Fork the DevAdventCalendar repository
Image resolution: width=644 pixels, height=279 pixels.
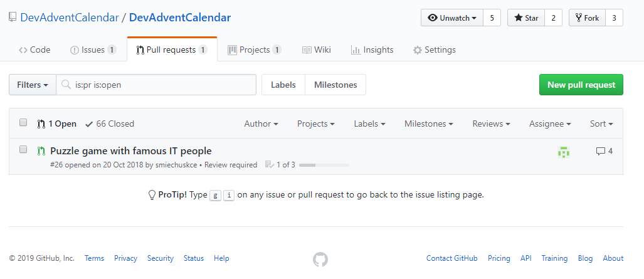click(x=587, y=18)
